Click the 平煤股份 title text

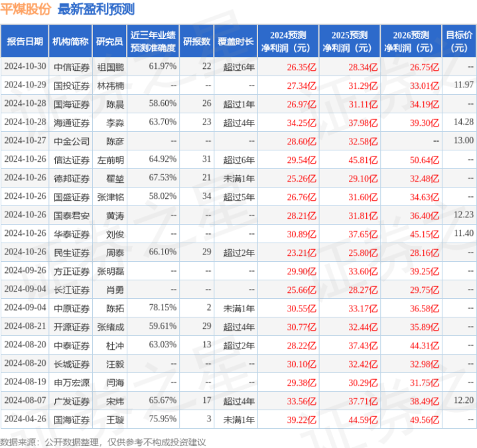pos(26,9)
